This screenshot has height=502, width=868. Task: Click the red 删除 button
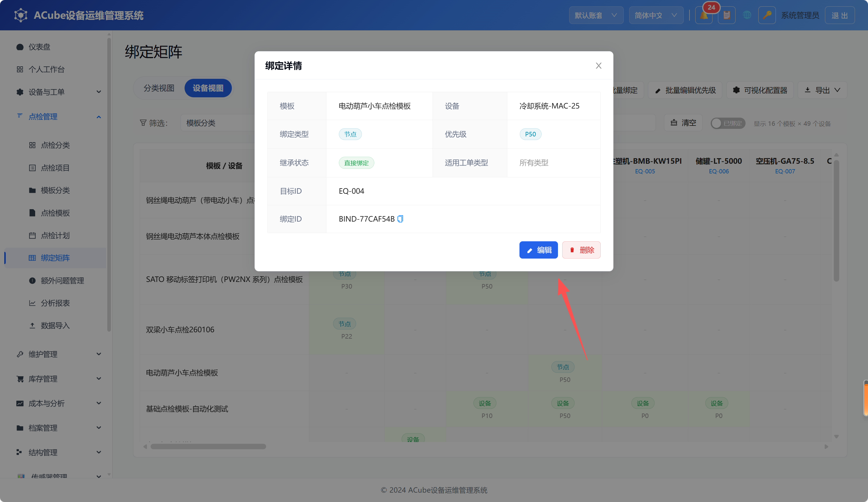click(581, 250)
